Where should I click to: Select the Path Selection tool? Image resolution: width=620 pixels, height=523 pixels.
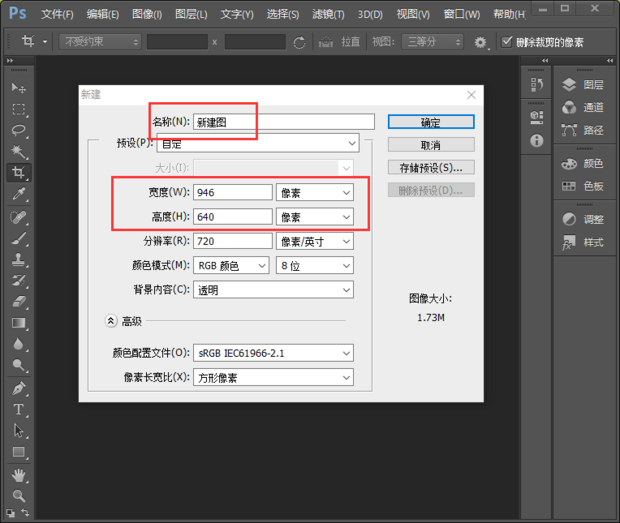[18, 430]
